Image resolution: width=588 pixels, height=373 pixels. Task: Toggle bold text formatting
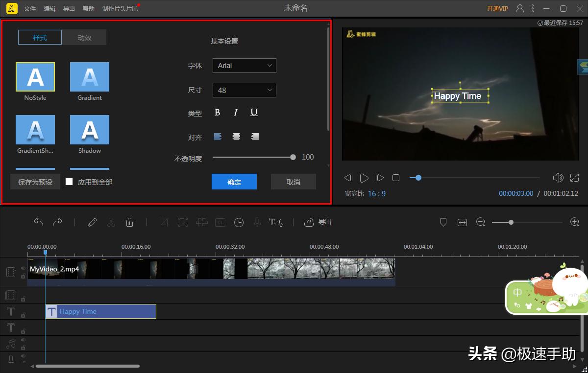click(218, 113)
